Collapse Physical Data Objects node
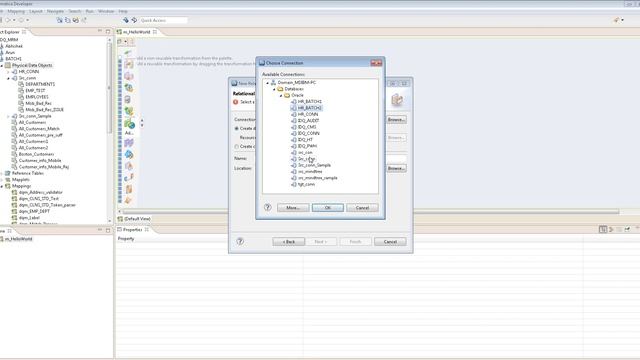The image size is (640, 360). (2, 65)
